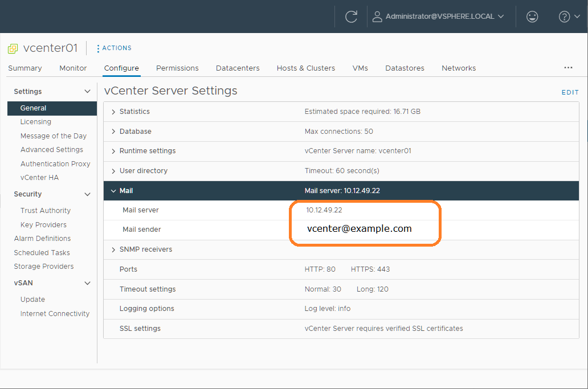The height and width of the screenshot is (389, 588).
Task: Switch to the Monitor tab
Action: click(73, 68)
